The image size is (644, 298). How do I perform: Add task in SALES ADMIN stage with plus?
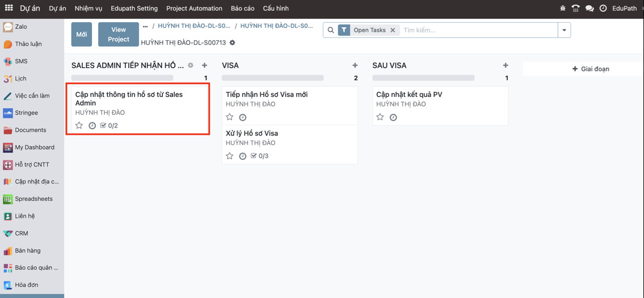coord(204,65)
